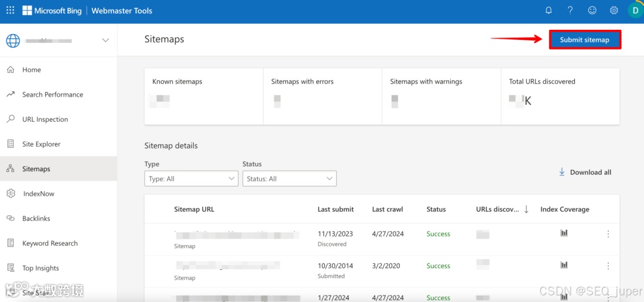The width and height of the screenshot is (644, 302).
Task: Open the feedback smiley icon
Action: [592, 11]
